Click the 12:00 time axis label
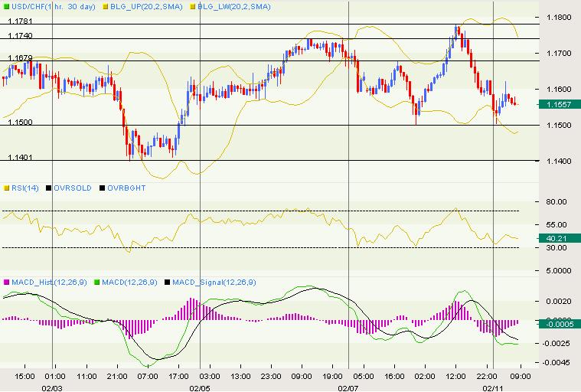The image size is (581, 392). click(455, 377)
